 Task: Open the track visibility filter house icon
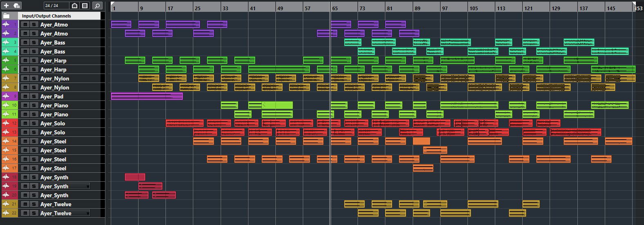(74, 6)
